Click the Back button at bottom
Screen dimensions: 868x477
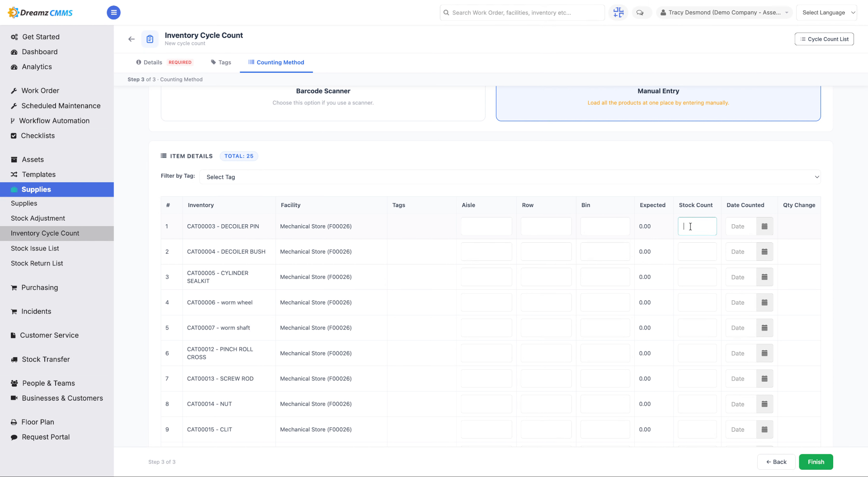[776, 462]
